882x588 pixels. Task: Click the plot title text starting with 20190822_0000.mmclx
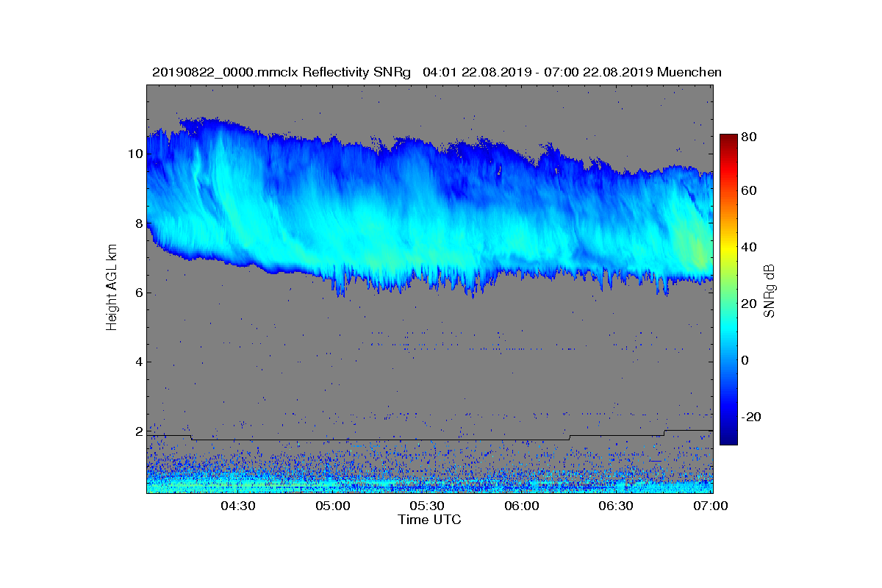[x=437, y=72]
